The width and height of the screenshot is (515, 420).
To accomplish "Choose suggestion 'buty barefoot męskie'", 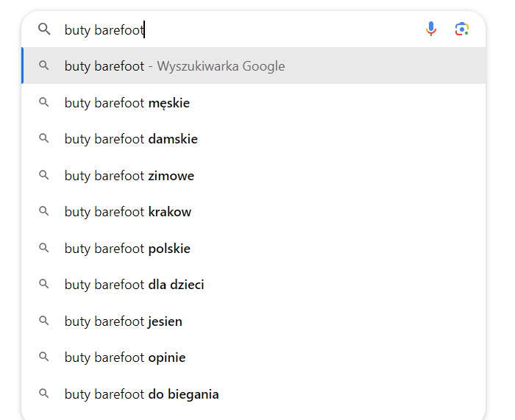I will (x=254, y=102).
